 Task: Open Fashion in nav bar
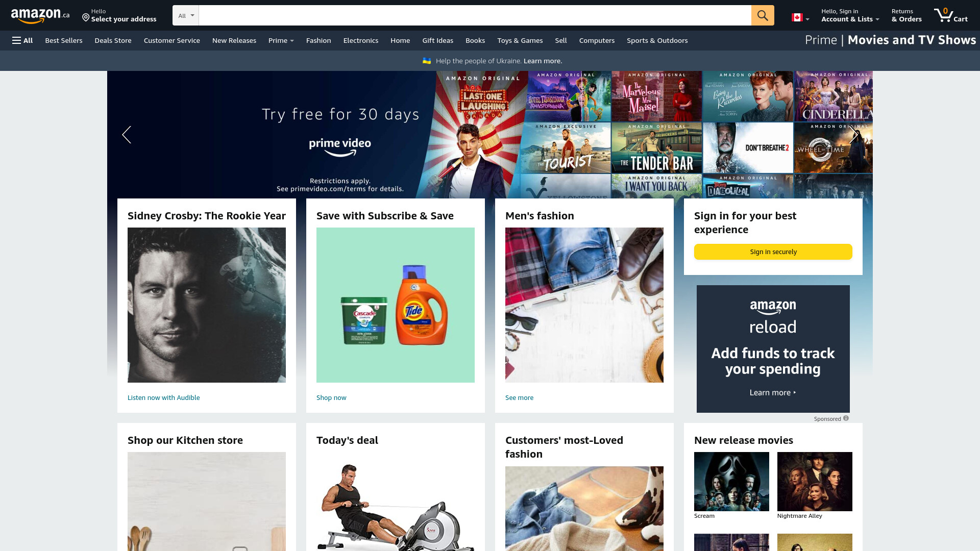[318, 40]
